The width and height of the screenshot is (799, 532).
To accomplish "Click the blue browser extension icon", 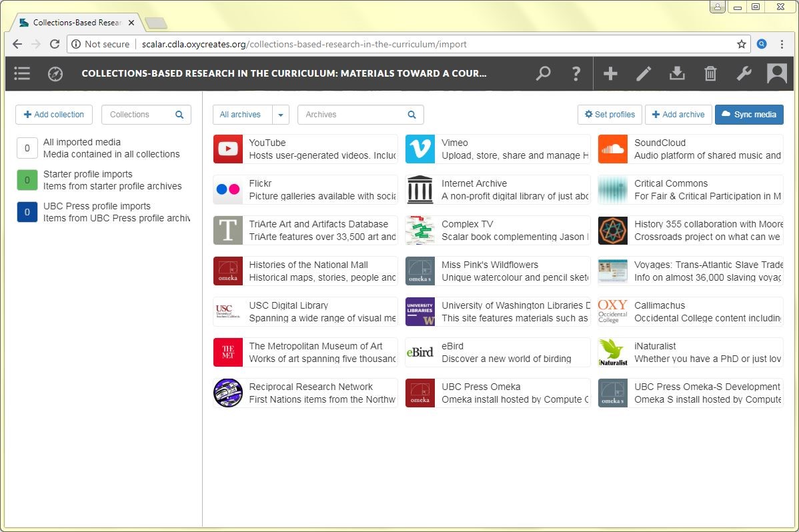I will (x=762, y=44).
